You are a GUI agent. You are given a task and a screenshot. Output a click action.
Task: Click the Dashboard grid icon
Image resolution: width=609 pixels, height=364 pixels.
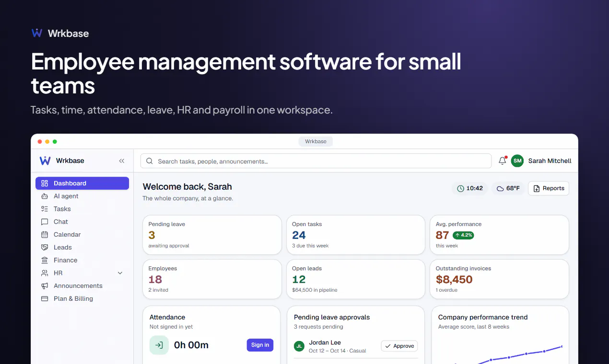[45, 183]
